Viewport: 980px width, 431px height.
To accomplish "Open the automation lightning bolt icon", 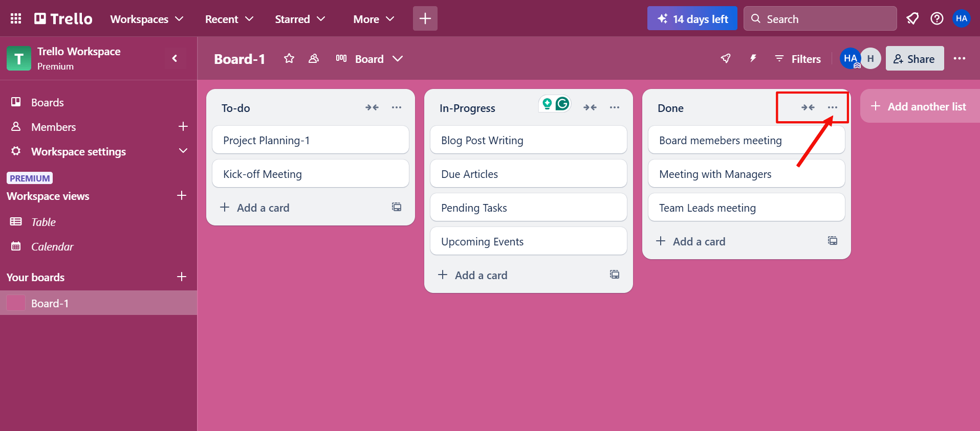I will click(x=753, y=59).
